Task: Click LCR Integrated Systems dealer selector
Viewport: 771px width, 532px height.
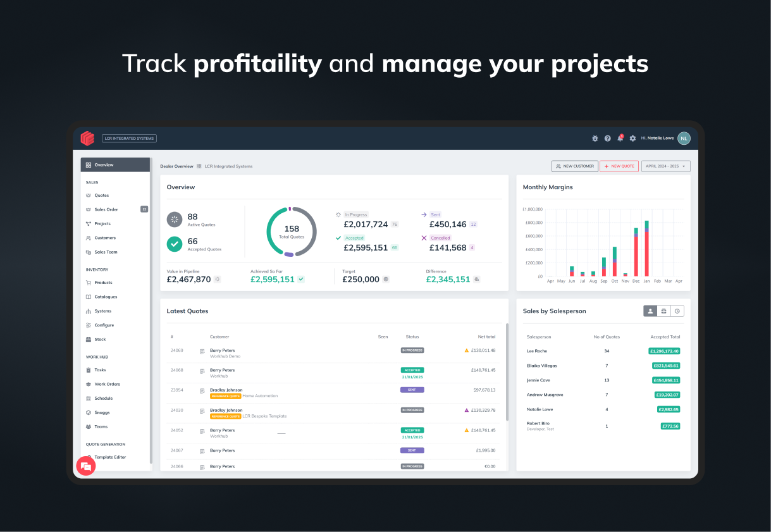Action: [129, 138]
